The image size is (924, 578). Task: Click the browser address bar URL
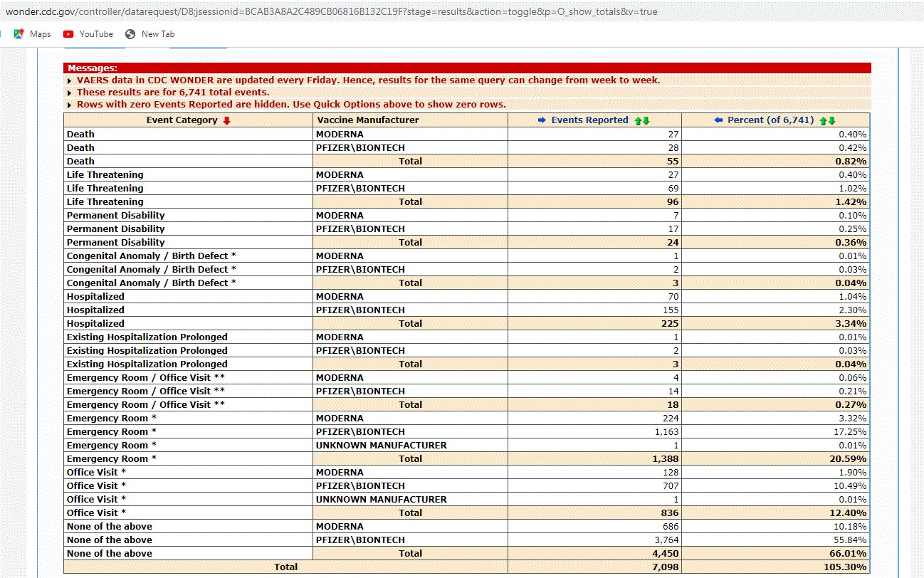point(331,11)
